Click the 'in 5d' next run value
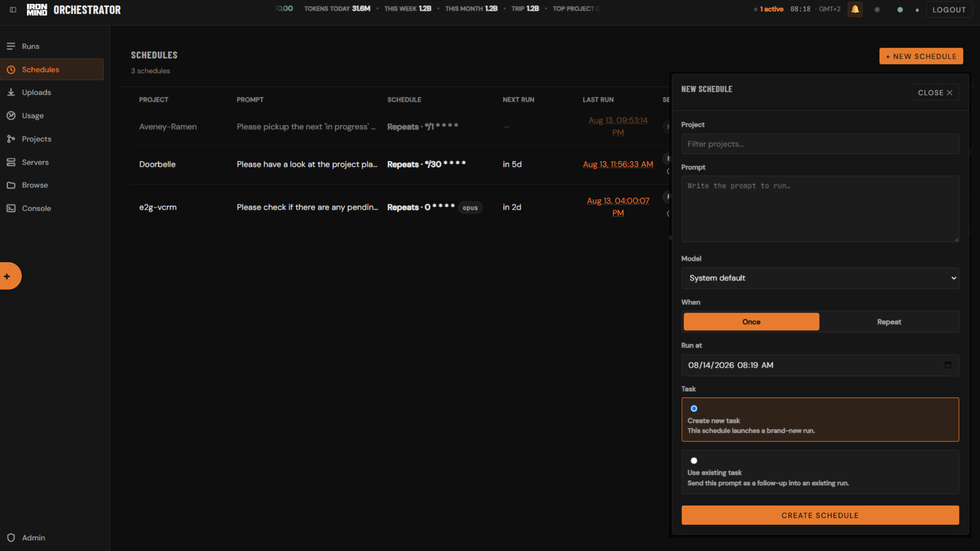 click(512, 164)
